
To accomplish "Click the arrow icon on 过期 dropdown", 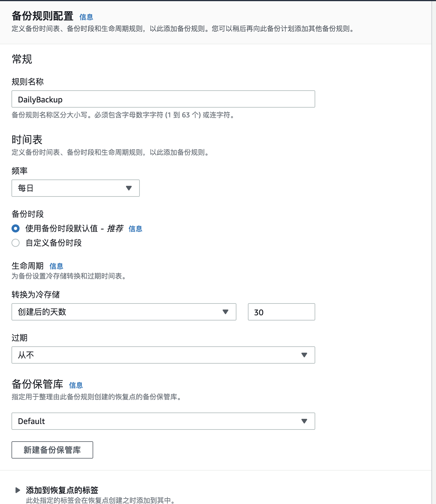I will coord(304,355).
